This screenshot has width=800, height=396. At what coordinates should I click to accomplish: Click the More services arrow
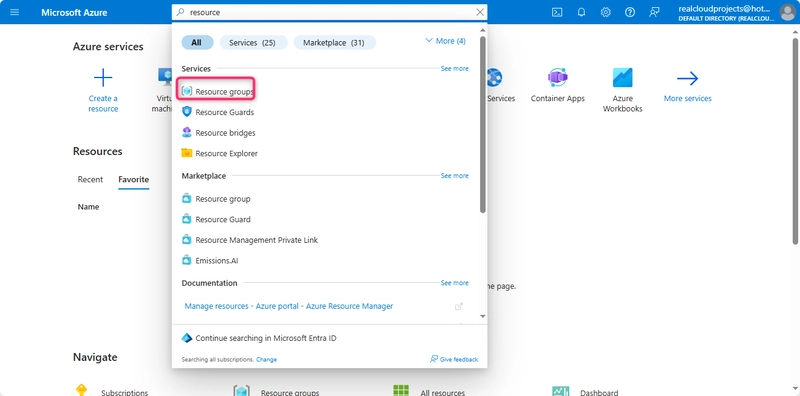click(x=687, y=78)
